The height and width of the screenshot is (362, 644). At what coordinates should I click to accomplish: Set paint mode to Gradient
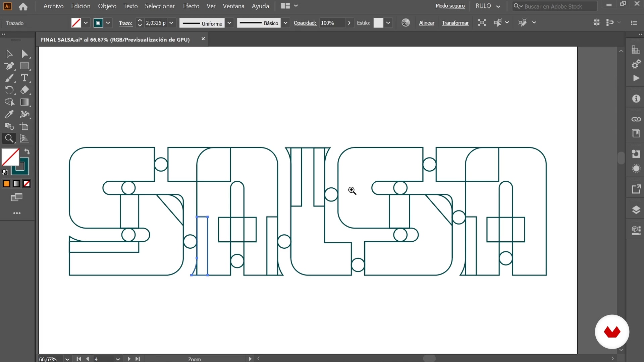pyautogui.click(x=16, y=184)
